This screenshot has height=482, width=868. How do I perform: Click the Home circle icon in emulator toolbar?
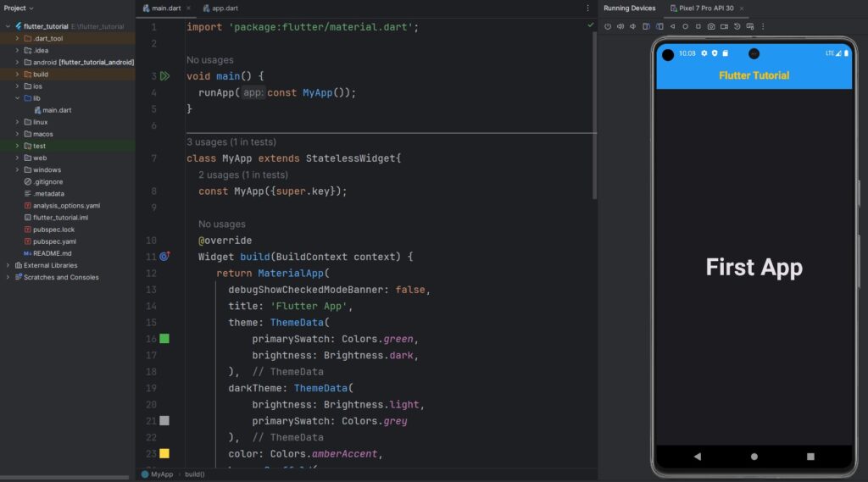(x=685, y=26)
